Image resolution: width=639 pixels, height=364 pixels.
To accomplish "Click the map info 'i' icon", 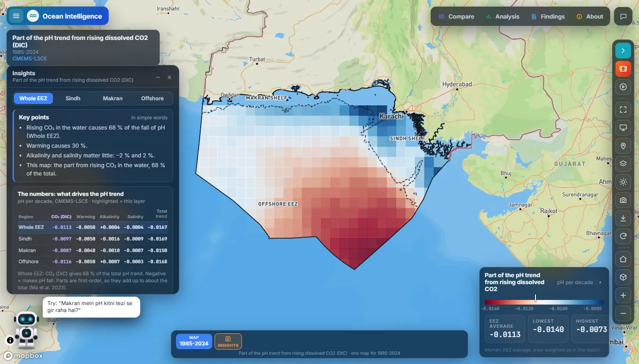I will [x=10, y=340].
